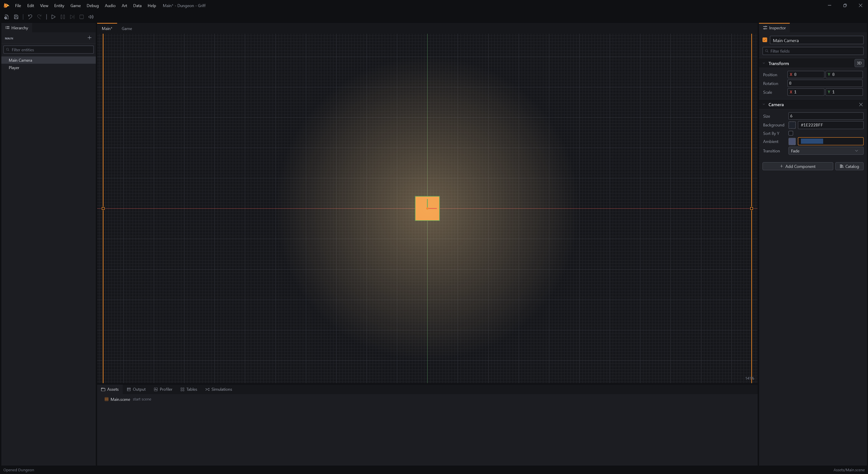868x474 pixels.
Task: Remove the Camera component with its X icon
Action: [x=860, y=105]
